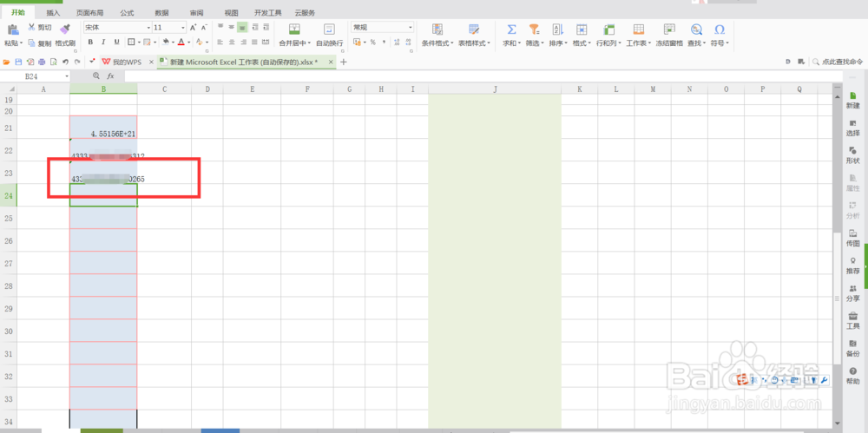The image size is (868, 433).
Task: Toggle underline formatting (U)
Action: (116, 42)
